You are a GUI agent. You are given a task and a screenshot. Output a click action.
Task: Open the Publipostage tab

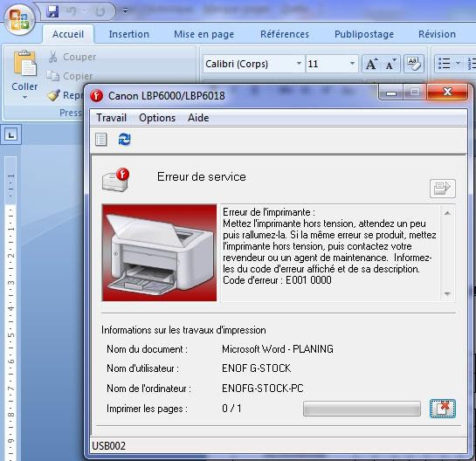(x=364, y=34)
